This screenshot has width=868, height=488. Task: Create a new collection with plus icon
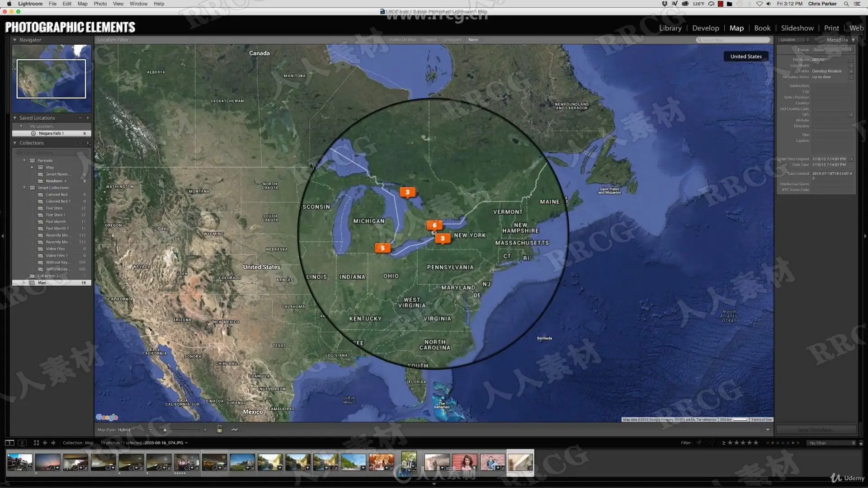pyautogui.click(x=88, y=143)
